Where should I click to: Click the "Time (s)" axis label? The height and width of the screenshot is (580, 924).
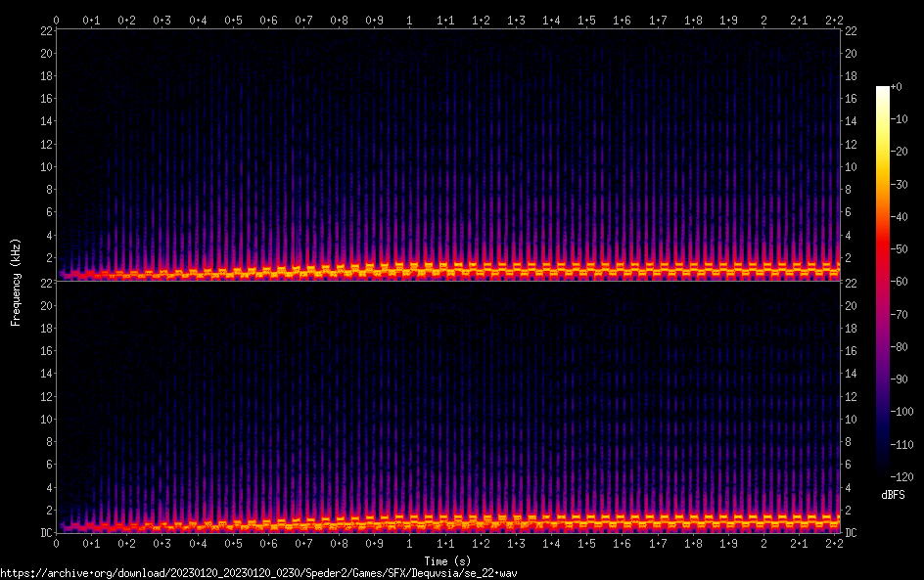pyautogui.click(x=446, y=560)
